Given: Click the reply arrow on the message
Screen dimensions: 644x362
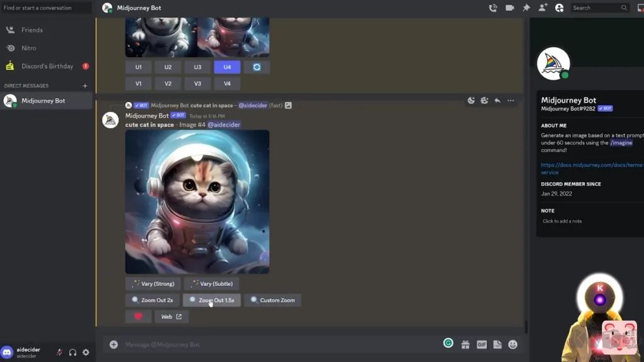Looking at the screenshot, I should (x=497, y=101).
